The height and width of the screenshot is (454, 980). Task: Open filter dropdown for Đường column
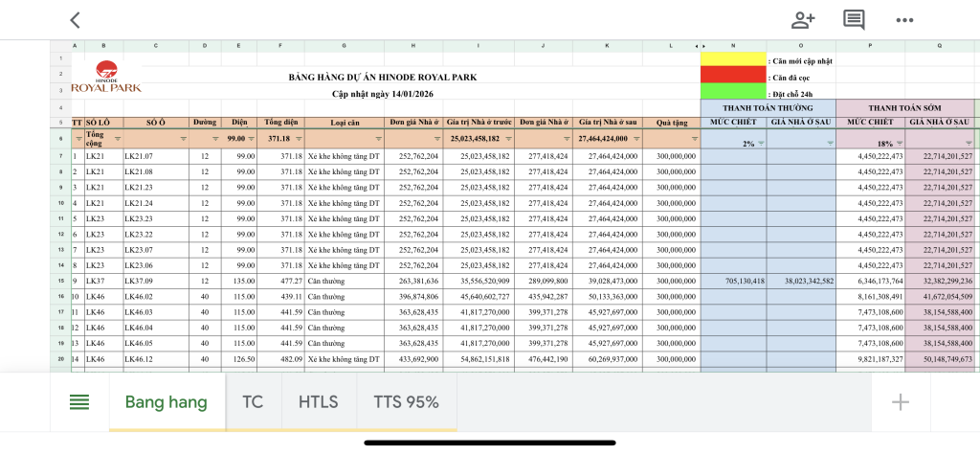coord(215,139)
